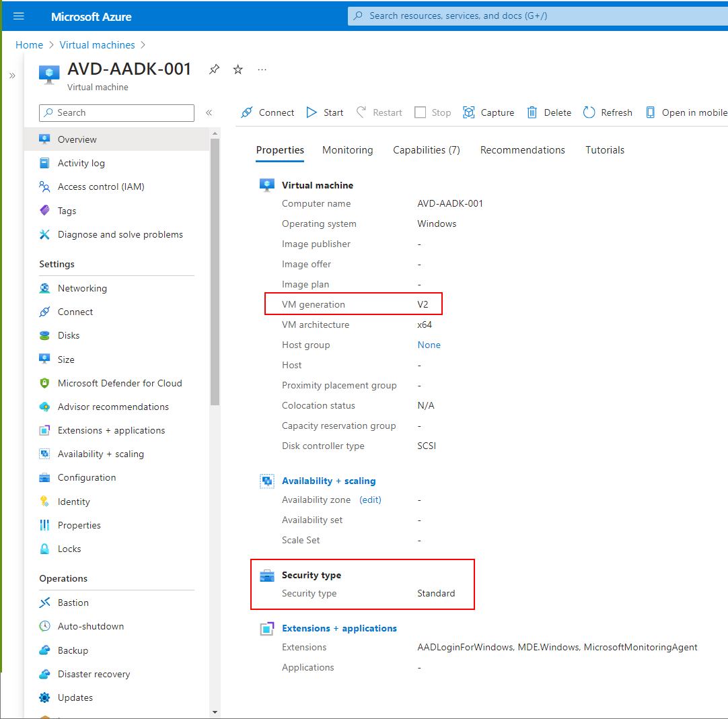This screenshot has height=719, width=728.
Task: Open the Recommendations tab
Action: (x=522, y=150)
